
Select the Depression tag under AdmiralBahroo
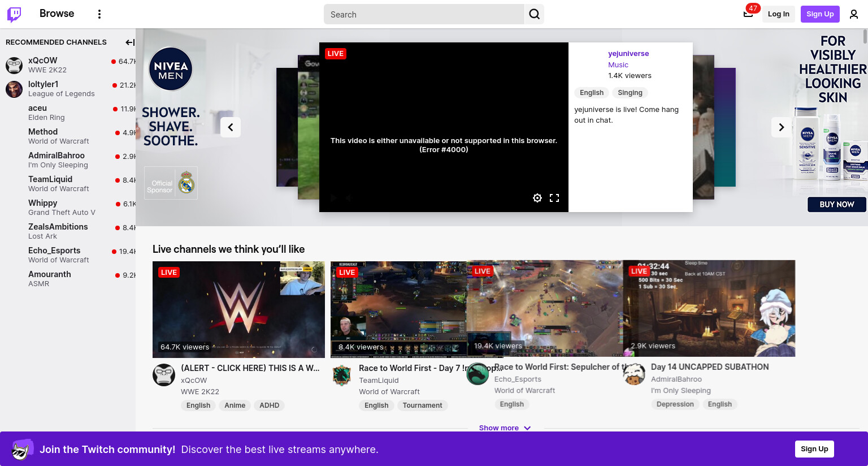click(x=675, y=404)
